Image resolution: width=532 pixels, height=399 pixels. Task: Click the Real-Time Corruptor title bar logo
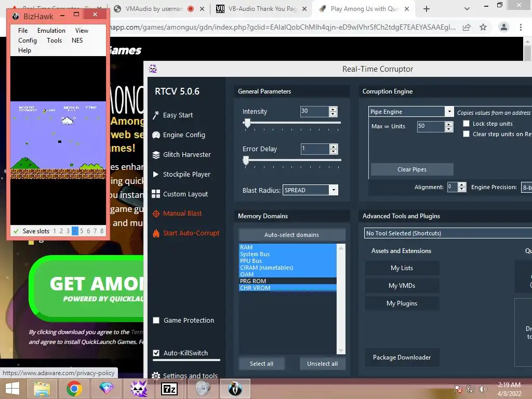click(x=153, y=69)
